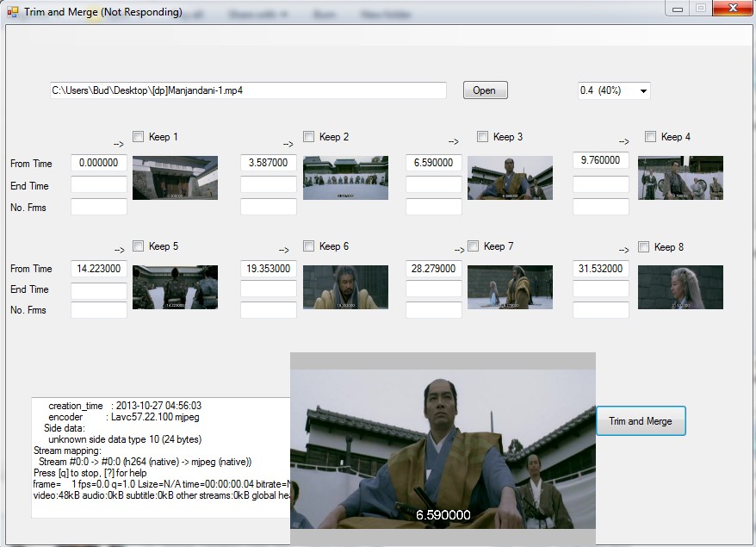Click the End Time field for Keep 3
Viewport: 756px width, 547px height.
433,184
